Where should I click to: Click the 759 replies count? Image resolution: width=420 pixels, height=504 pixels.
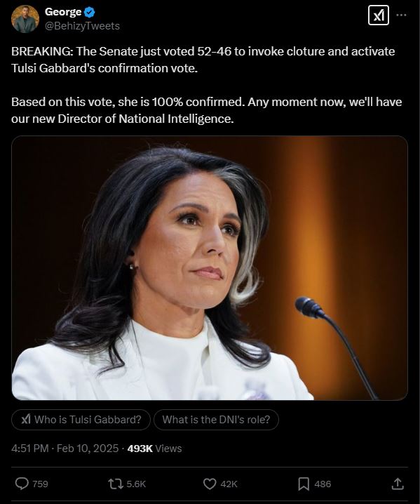(x=40, y=484)
